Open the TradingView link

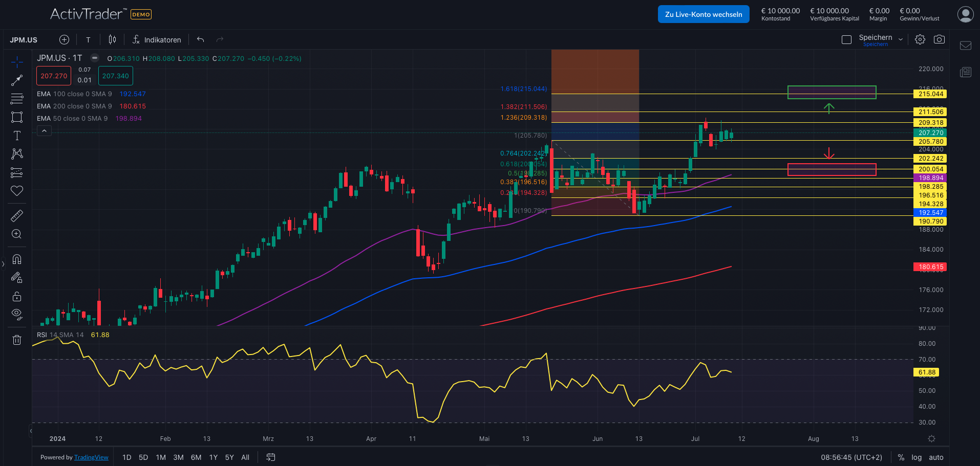tap(91, 457)
